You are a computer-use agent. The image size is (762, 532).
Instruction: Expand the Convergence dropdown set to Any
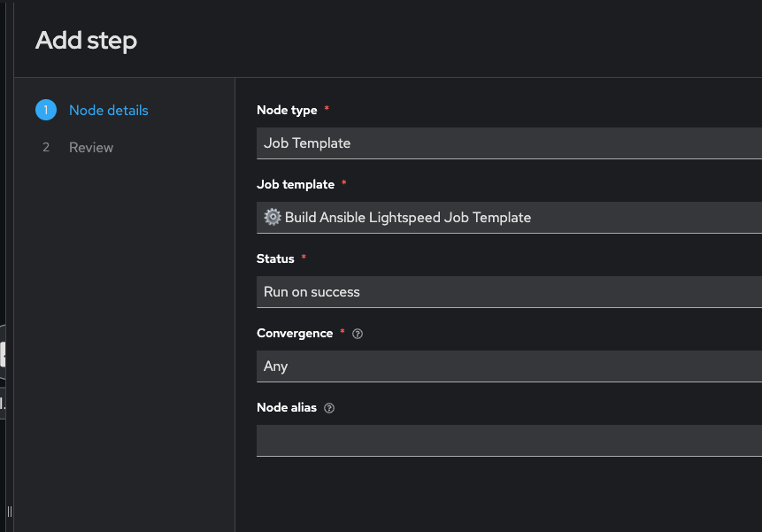509,366
